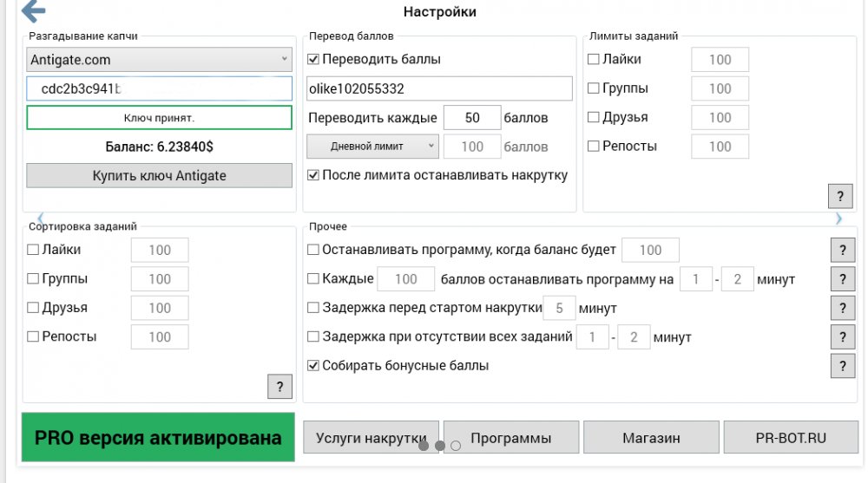Click the back arrow at top left
868x483 pixels.
(x=33, y=12)
